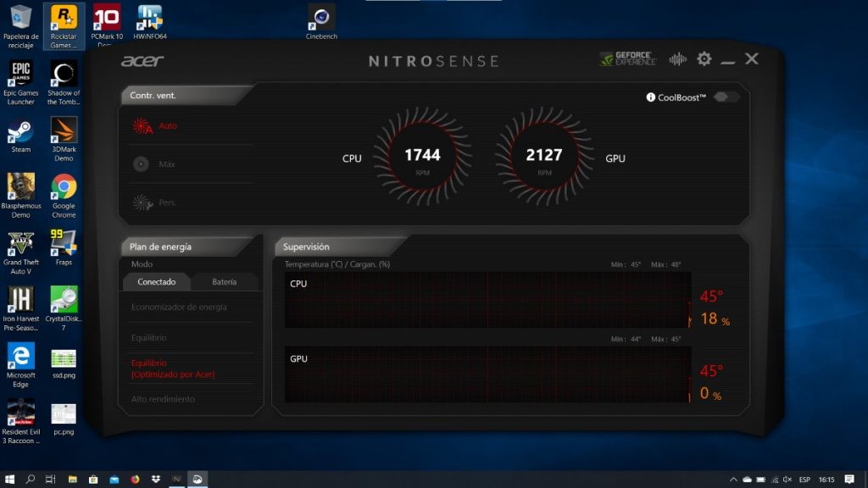The width and height of the screenshot is (868, 488).
Task: Select 3DMark Demo desktop shortcut
Action: tap(64, 140)
